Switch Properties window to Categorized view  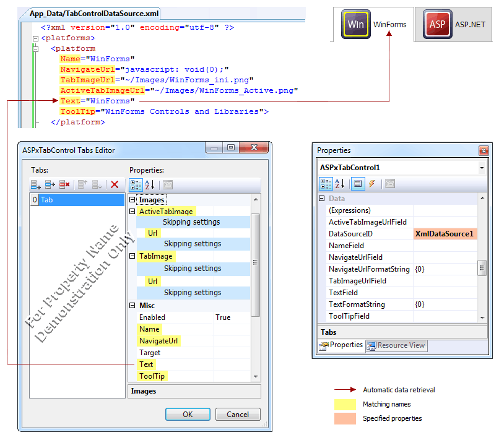pyautogui.click(x=326, y=184)
